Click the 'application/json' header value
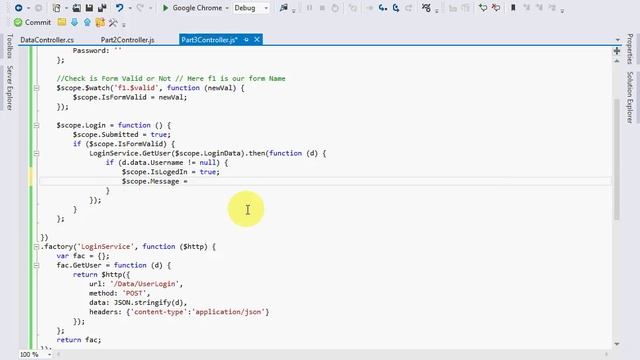This screenshot has height=360, width=640. point(230,312)
